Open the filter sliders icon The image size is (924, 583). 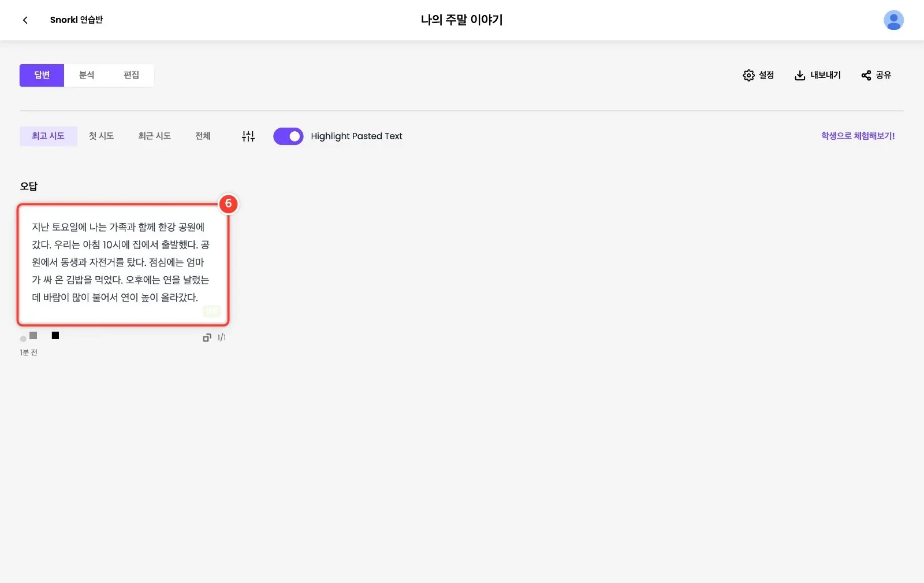[x=248, y=136]
